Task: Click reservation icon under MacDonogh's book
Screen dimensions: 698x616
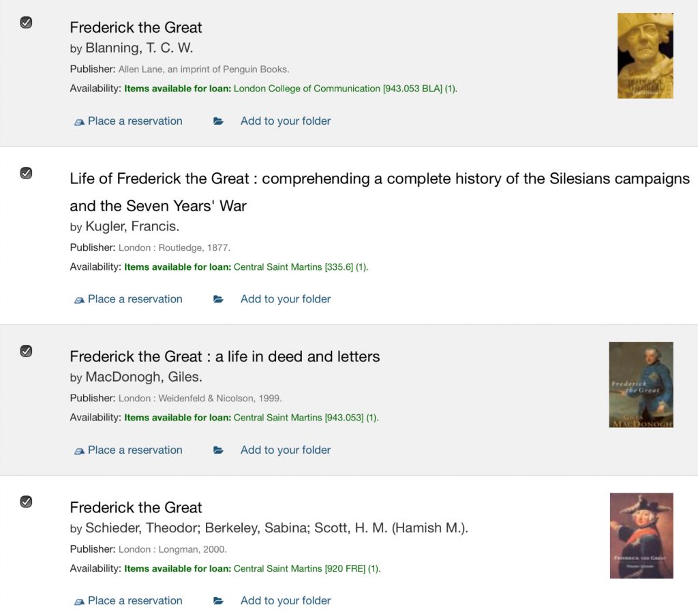Action: (79, 451)
